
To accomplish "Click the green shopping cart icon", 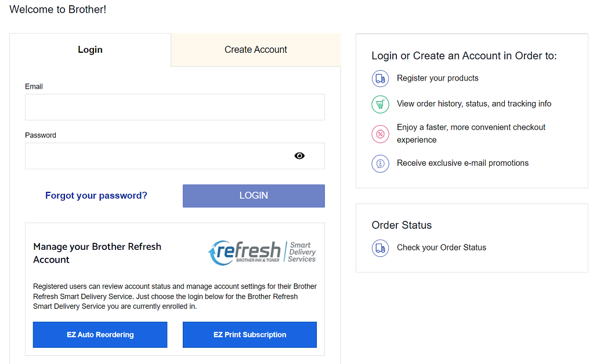I will point(380,104).
